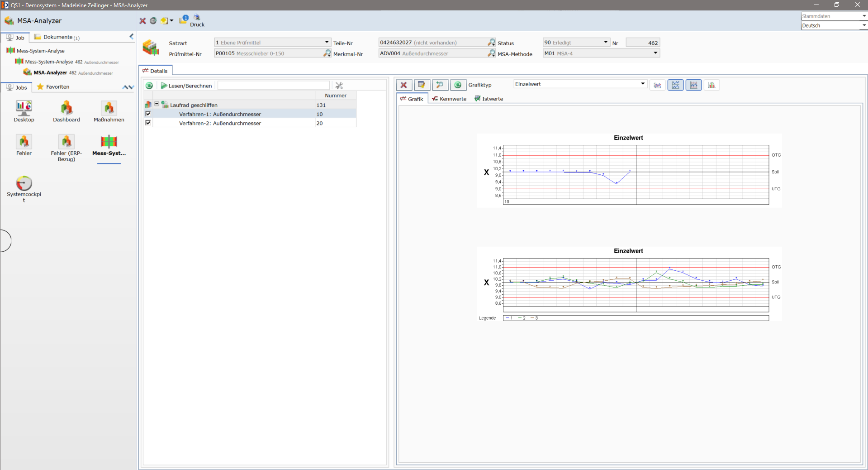Switch to the Jobs tab
The image size is (868, 470).
16,87
